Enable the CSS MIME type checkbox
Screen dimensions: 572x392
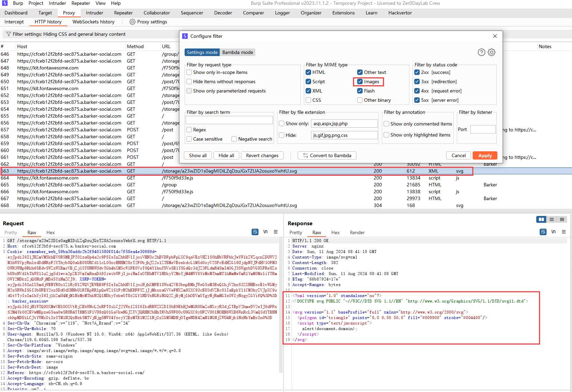pyautogui.click(x=308, y=100)
